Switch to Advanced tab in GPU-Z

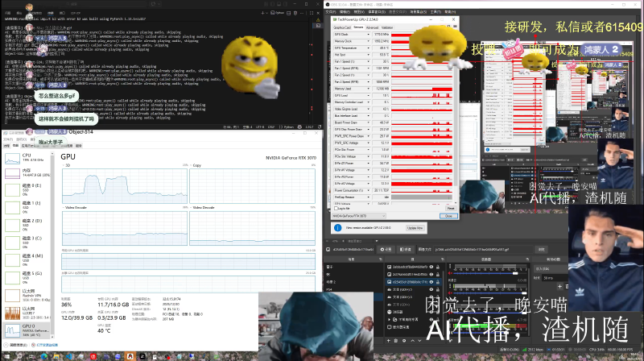pyautogui.click(x=373, y=27)
